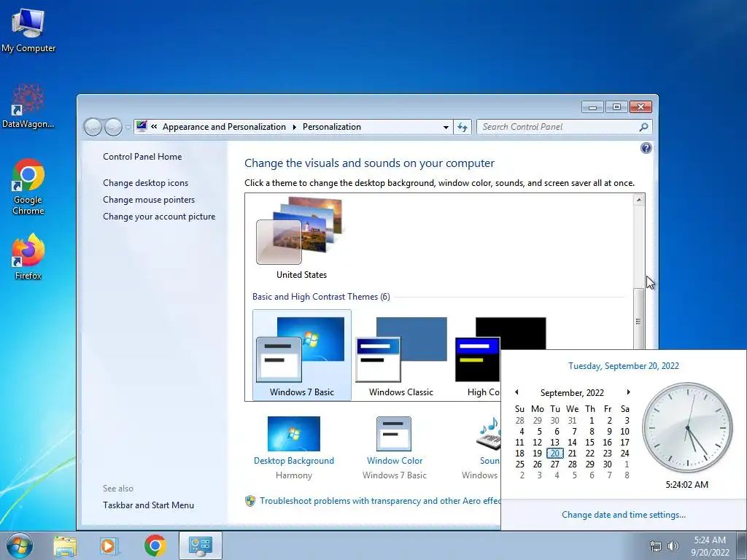747x560 pixels.
Task: Go to next month in calendar
Action: 628,392
